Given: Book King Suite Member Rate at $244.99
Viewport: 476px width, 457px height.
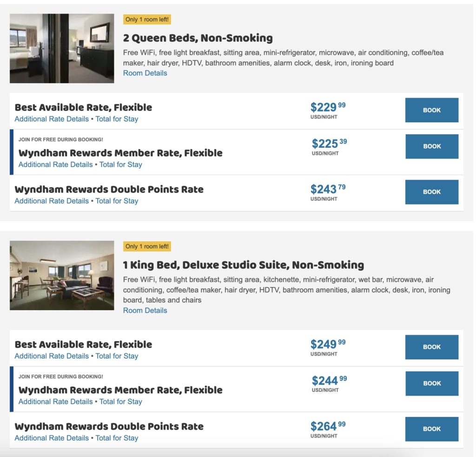Looking at the screenshot, I should tap(431, 384).
